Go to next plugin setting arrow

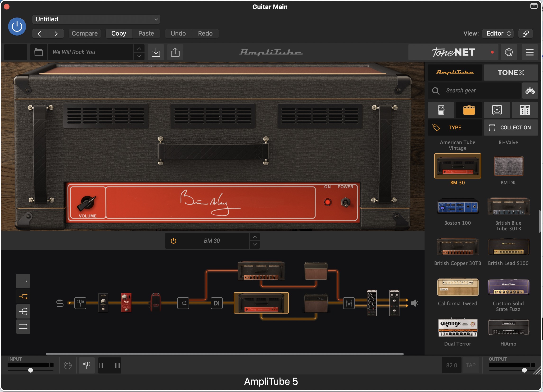tap(56, 33)
